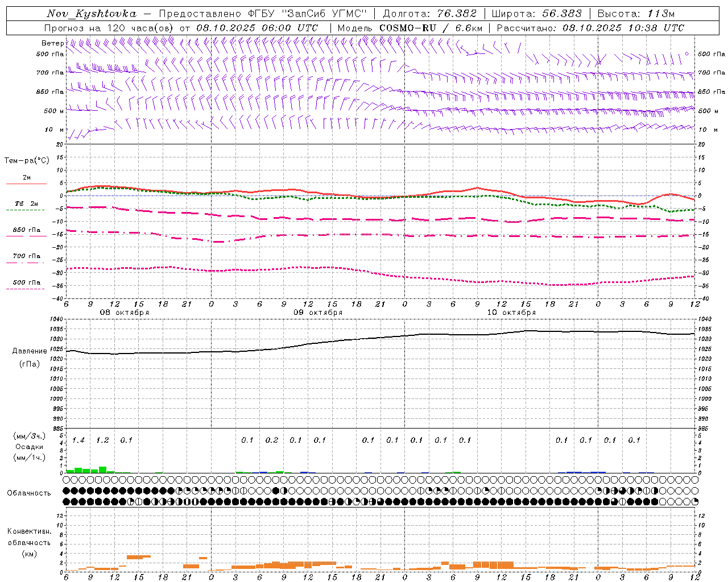Viewport: 728px width, 582px height.
Task: Click the pink dash-dot 700 гПа legend line
Action: click(25, 263)
